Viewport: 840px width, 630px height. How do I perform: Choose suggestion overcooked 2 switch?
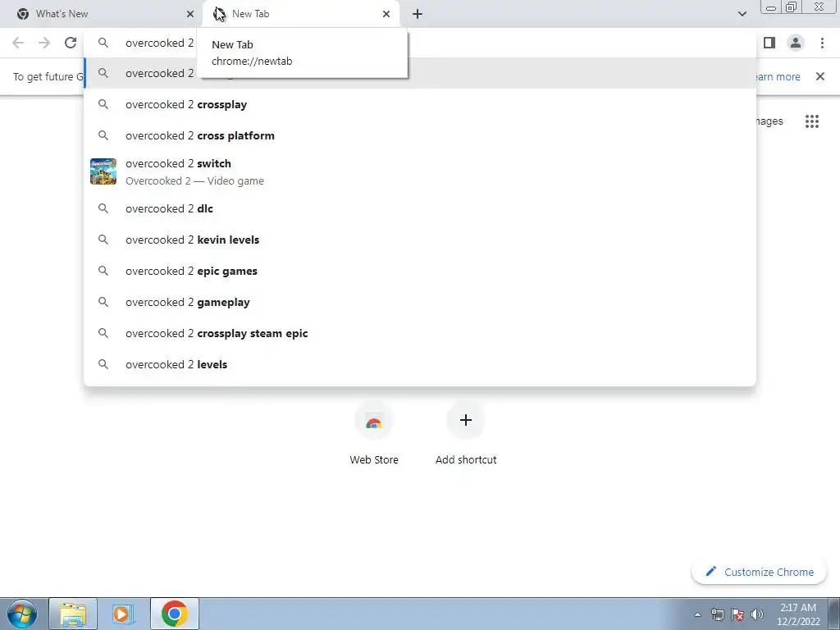420,171
